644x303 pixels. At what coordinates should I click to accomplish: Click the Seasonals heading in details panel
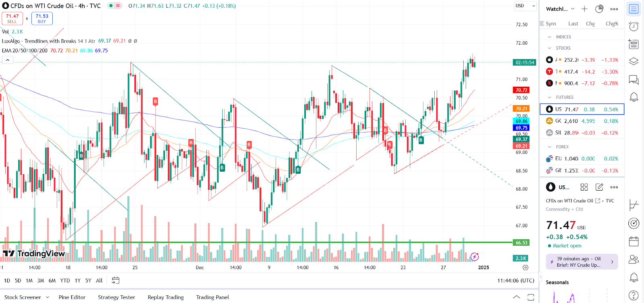click(x=557, y=282)
